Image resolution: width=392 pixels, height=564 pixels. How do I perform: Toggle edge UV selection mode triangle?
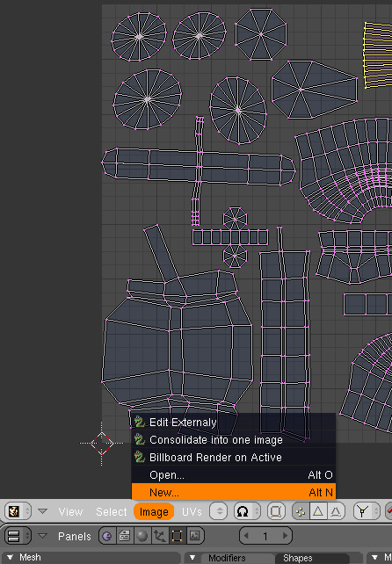(318, 511)
